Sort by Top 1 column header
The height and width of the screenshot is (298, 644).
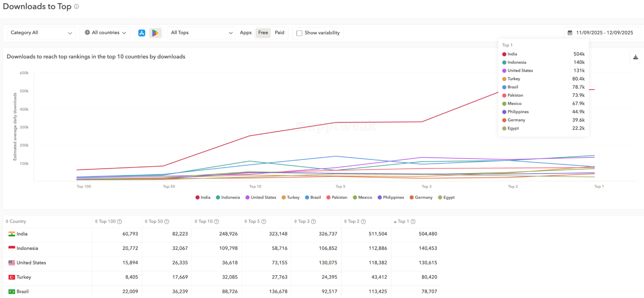click(x=403, y=222)
